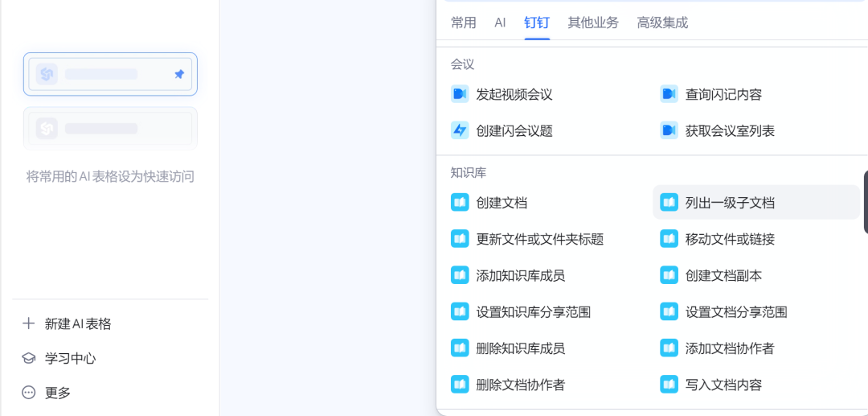Click the video icon beside 发起视频会议

point(460,94)
